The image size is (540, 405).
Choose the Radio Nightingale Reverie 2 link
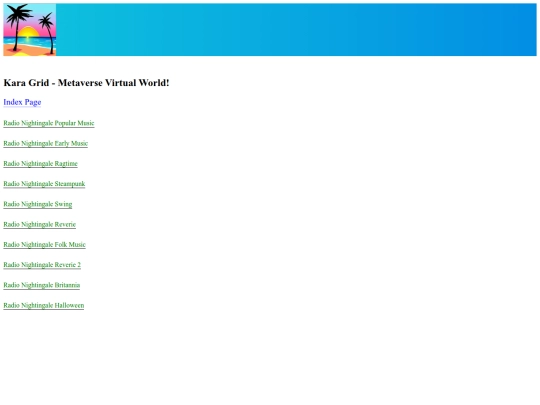[x=42, y=265]
